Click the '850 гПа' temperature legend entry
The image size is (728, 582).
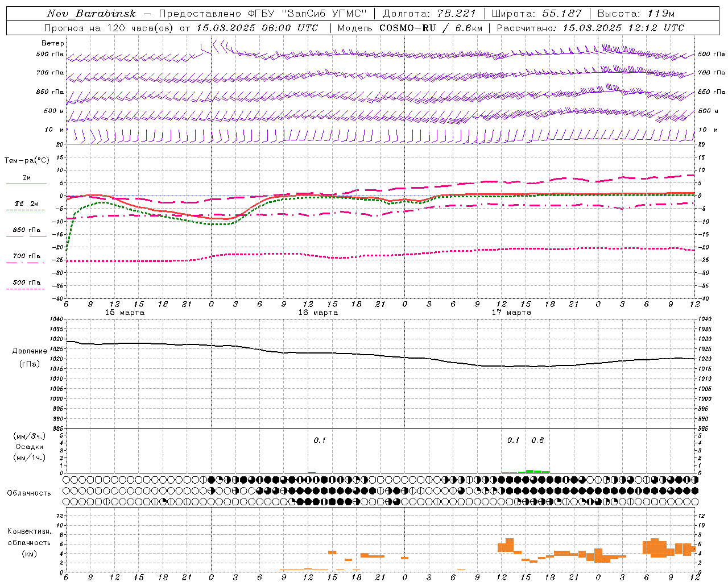point(27,230)
